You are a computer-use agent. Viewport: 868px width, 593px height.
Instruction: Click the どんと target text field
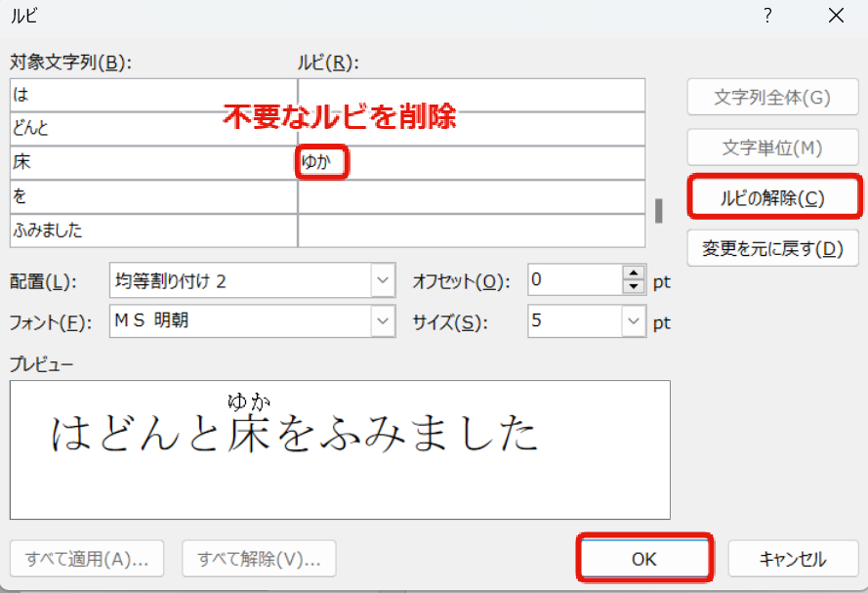153,129
